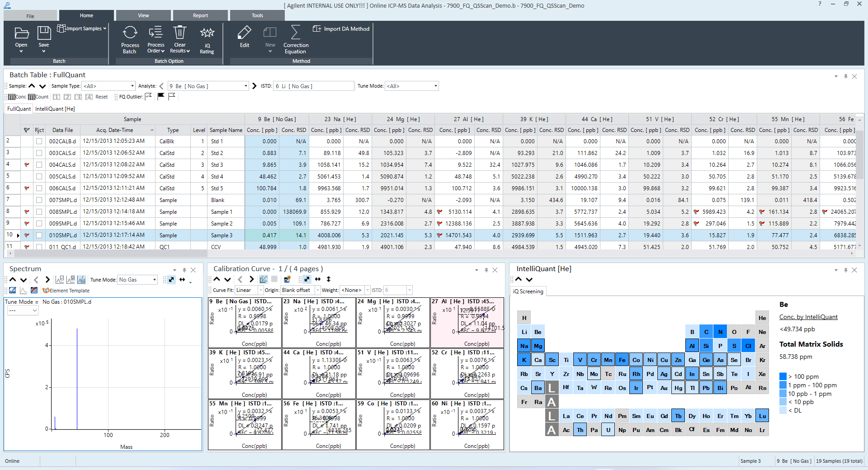Open the 56 Fe calibration curve thumbnail

coord(319,425)
